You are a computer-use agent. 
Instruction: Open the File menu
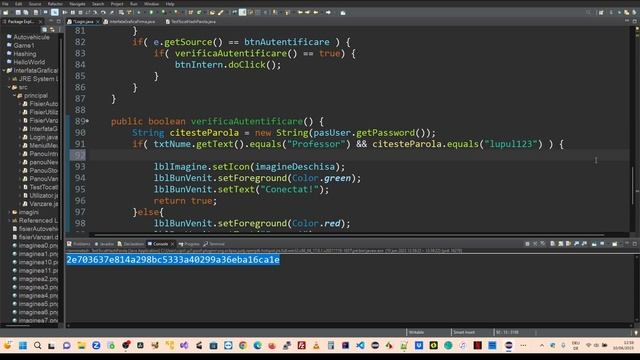5,4
